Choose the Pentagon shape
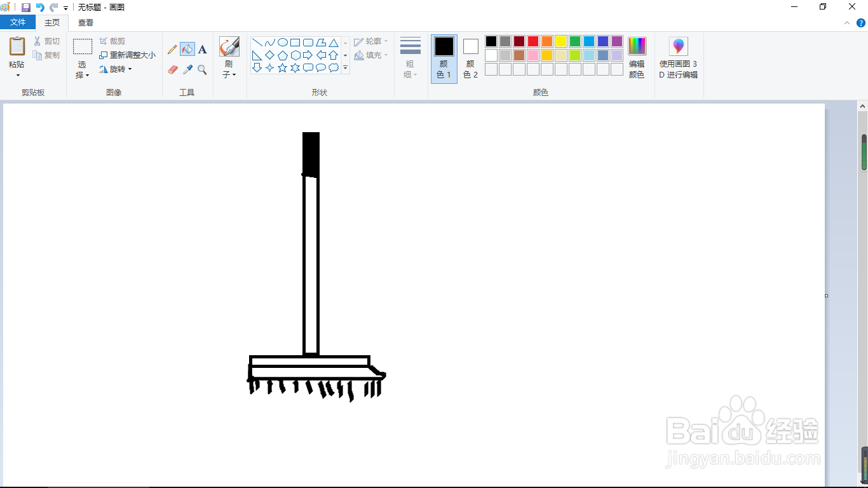 [x=282, y=55]
